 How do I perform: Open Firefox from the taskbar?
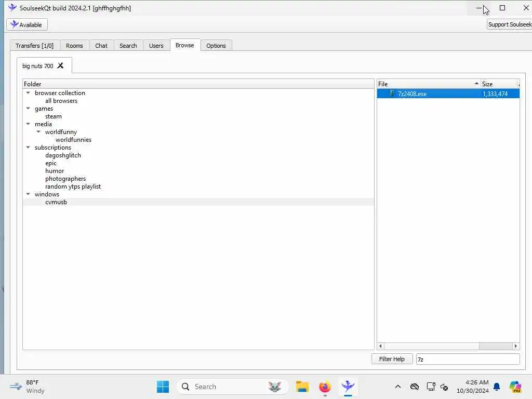[x=325, y=387]
